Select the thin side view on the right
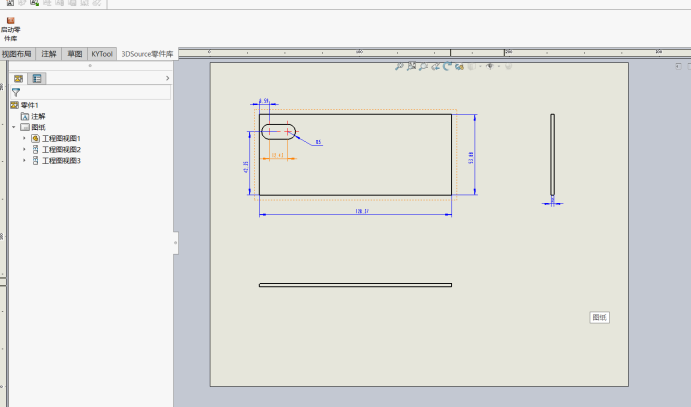The width and height of the screenshot is (691, 407). click(552, 155)
